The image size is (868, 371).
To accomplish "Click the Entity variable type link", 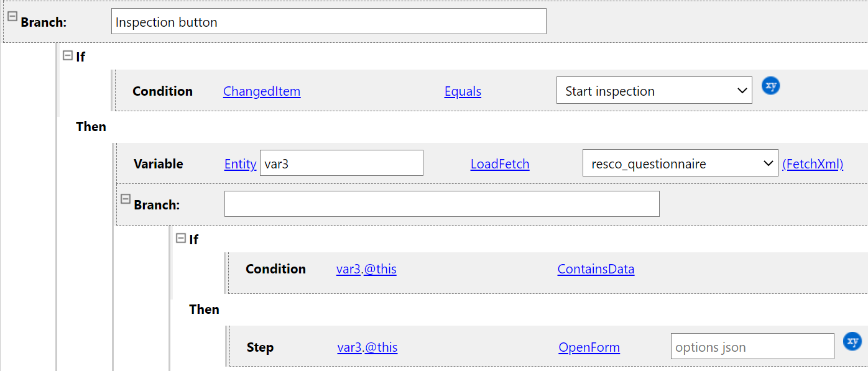I will click(x=240, y=164).
